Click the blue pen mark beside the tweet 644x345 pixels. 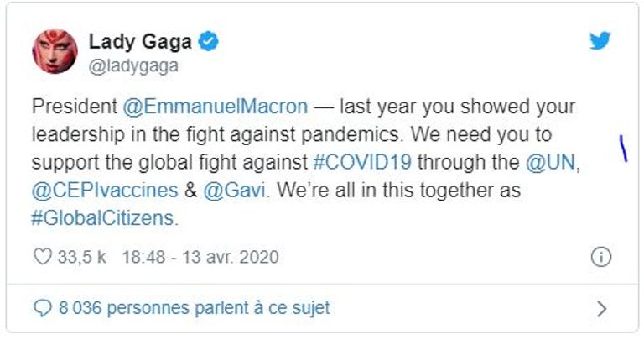(623, 149)
